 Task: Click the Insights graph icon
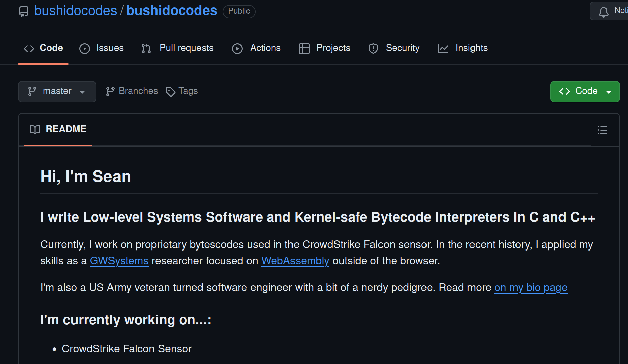pyautogui.click(x=443, y=49)
